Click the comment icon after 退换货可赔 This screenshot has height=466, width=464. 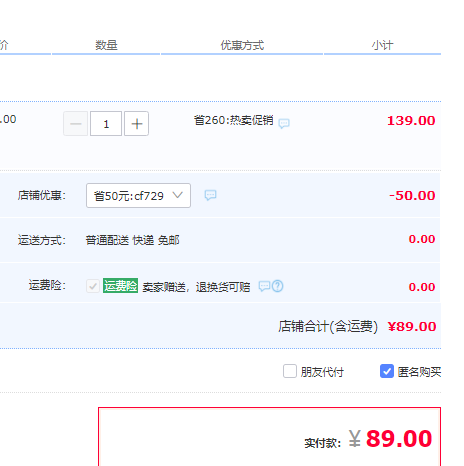(x=264, y=286)
